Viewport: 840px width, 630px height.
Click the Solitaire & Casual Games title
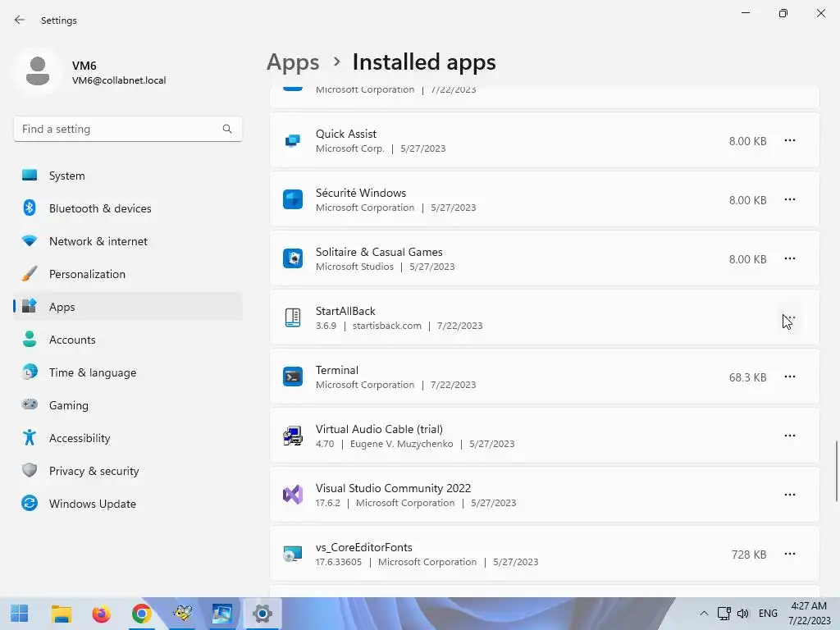379,253
